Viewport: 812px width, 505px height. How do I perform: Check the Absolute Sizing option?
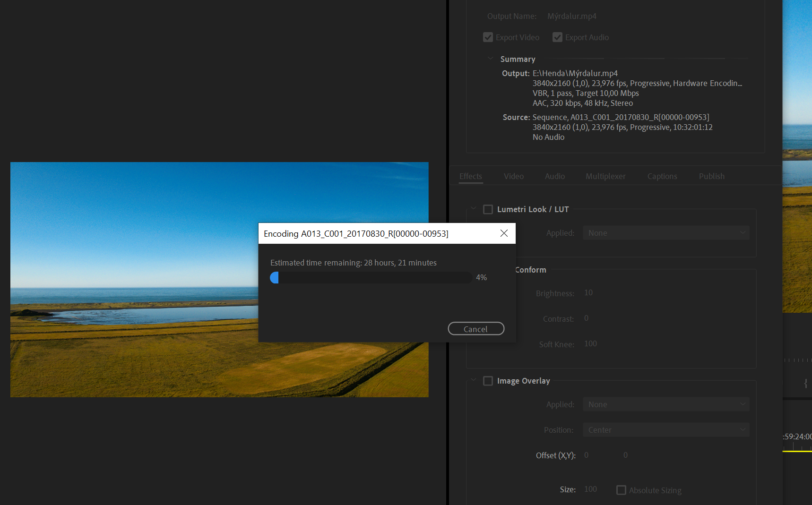pyautogui.click(x=621, y=490)
